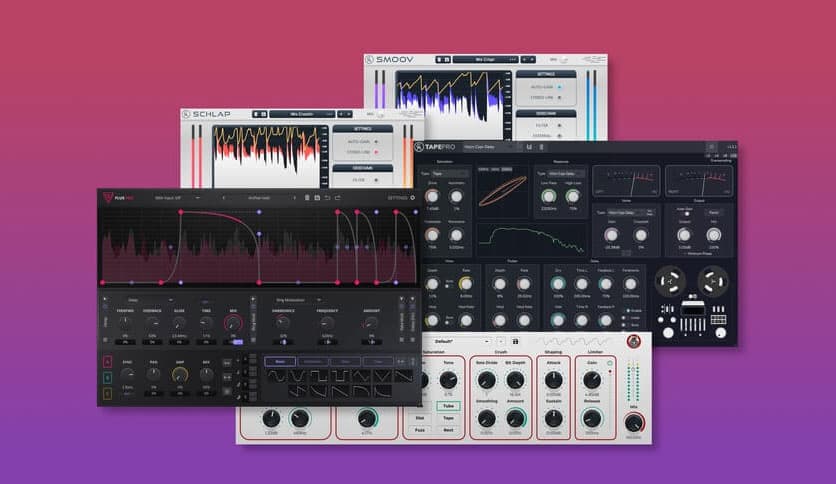Click the right tape reel in Tape Pro
This screenshot has width=836, height=484.
pyautogui.click(x=713, y=281)
